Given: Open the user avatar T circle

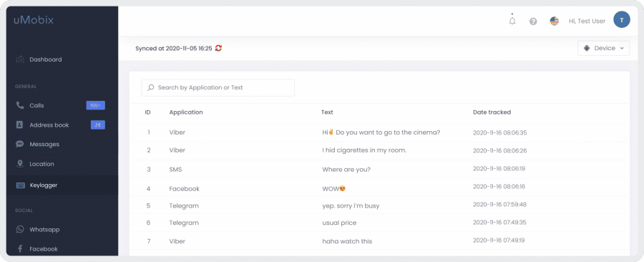Looking at the screenshot, I should (621, 20).
